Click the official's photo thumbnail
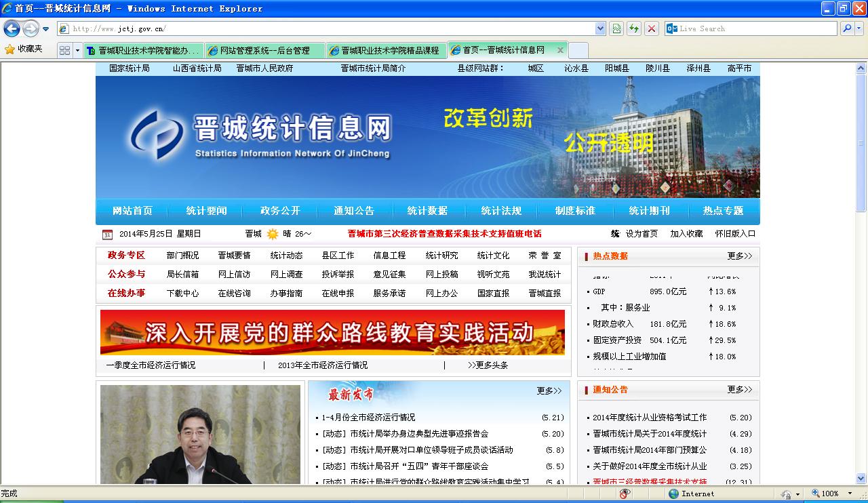The width and height of the screenshot is (868, 503). pyautogui.click(x=200, y=435)
